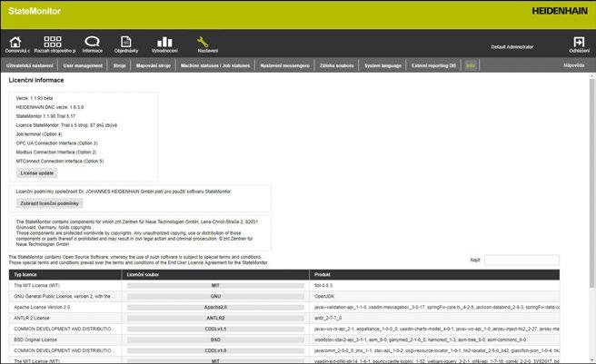This screenshot has height=364, width=596.
Task: Open the Mapování stroje tab
Action: point(154,65)
